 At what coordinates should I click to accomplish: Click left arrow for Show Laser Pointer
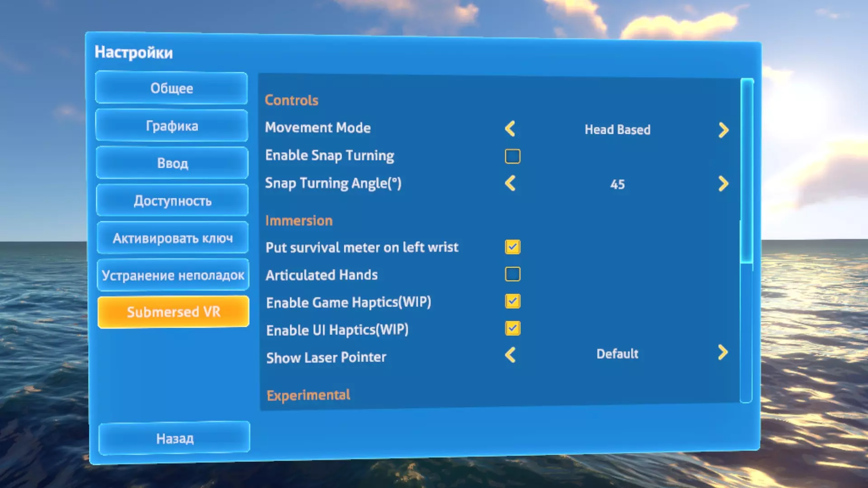click(x=510, y=355)
